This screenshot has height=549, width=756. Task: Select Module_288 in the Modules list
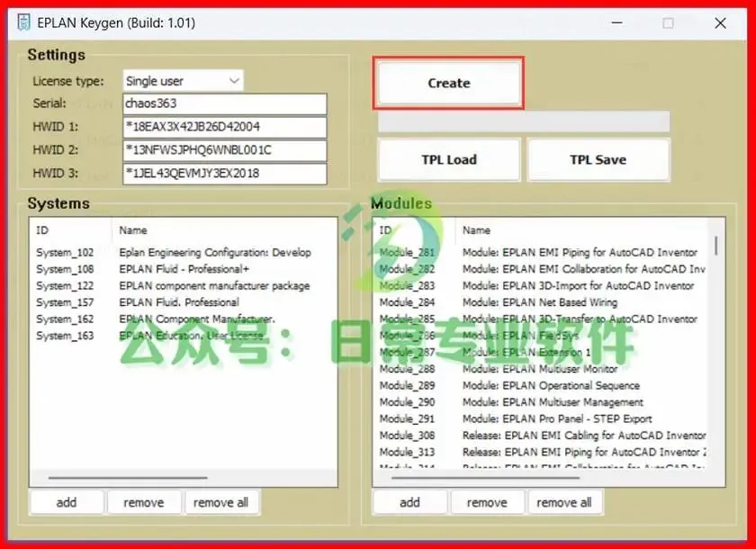(407, 369)
